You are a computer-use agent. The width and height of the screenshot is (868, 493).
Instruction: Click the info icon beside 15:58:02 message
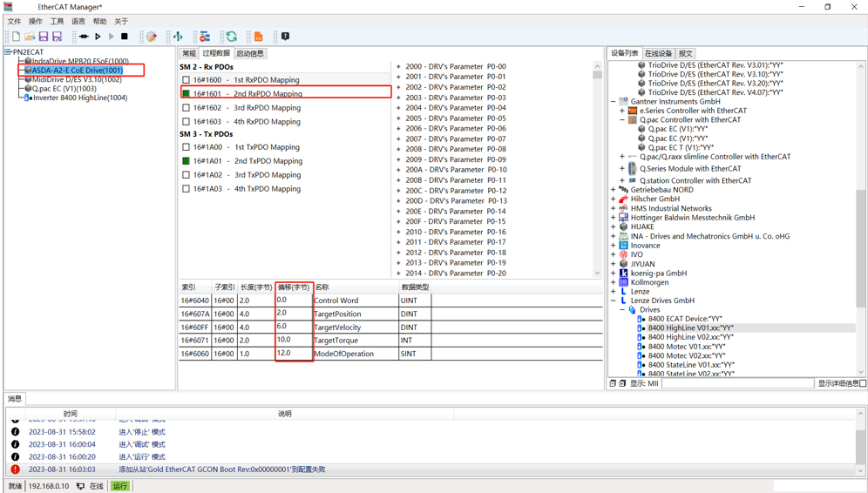pyautogui.click(x=15, y=431)
